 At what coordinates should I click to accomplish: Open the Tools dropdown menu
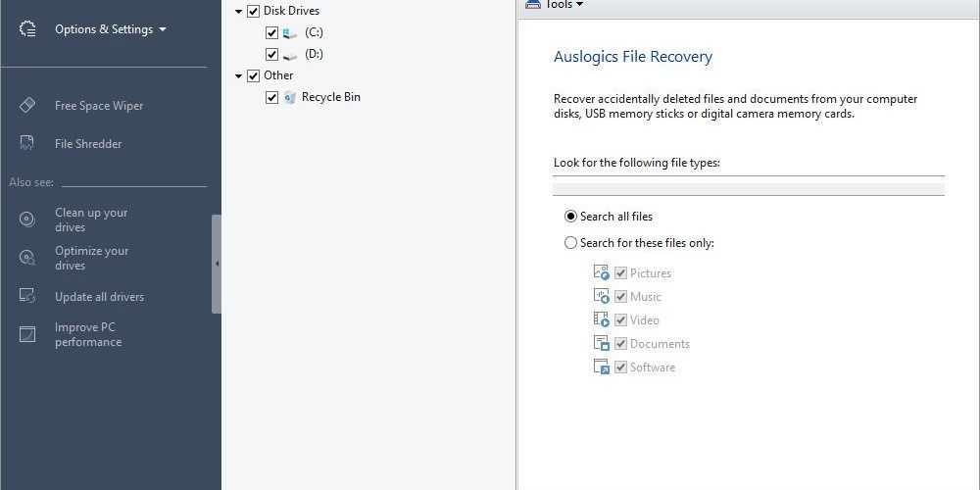tap(555, 4)
